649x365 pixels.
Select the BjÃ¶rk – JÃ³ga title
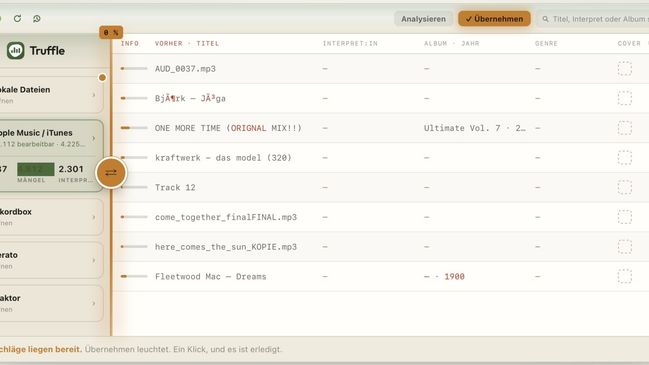(x=190, y=98)
